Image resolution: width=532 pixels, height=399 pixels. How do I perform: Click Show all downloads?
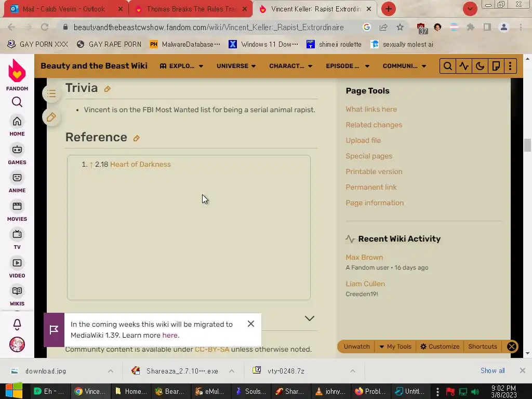[x=493, y=370]
